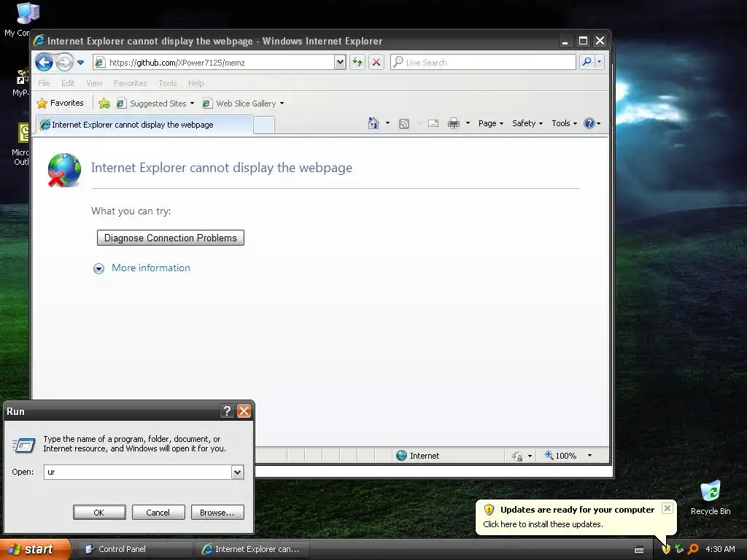
Task: Open the File menu in Internet Explorer
Action: tap(44, 83)
